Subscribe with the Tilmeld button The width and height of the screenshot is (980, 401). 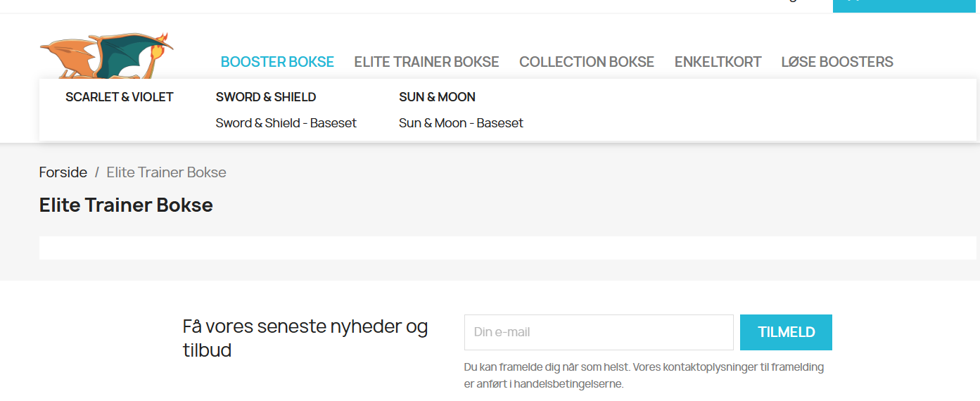[786, 332]
